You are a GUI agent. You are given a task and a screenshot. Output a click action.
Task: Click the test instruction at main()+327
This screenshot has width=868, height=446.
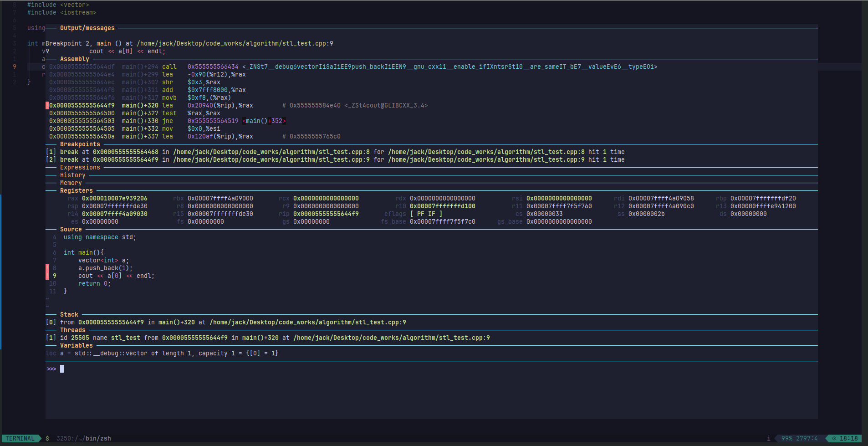point(135,113)
